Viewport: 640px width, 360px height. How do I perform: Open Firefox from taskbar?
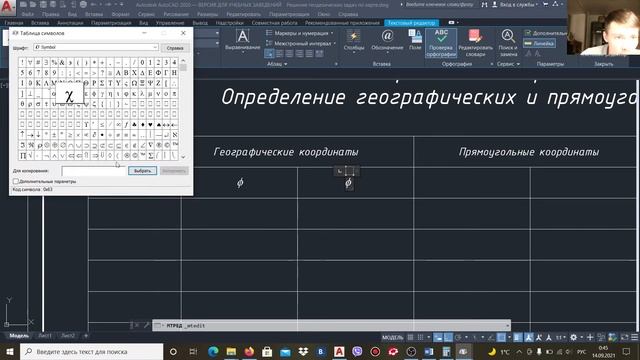249,351
